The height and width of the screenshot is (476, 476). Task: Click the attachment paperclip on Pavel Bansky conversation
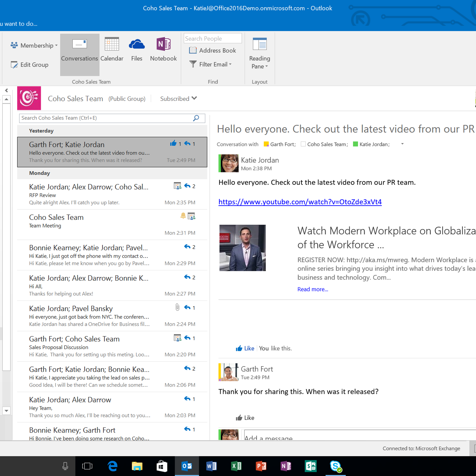click(177, 307)
